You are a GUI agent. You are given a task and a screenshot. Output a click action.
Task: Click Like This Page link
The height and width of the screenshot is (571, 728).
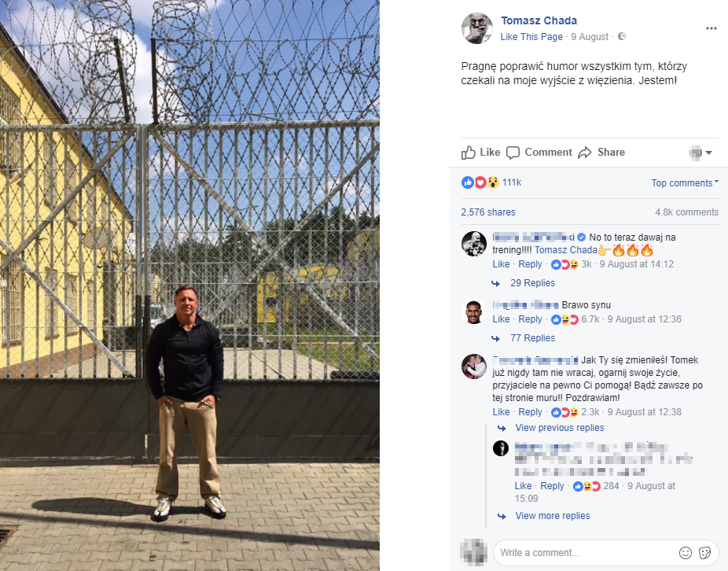coord(531,37)
